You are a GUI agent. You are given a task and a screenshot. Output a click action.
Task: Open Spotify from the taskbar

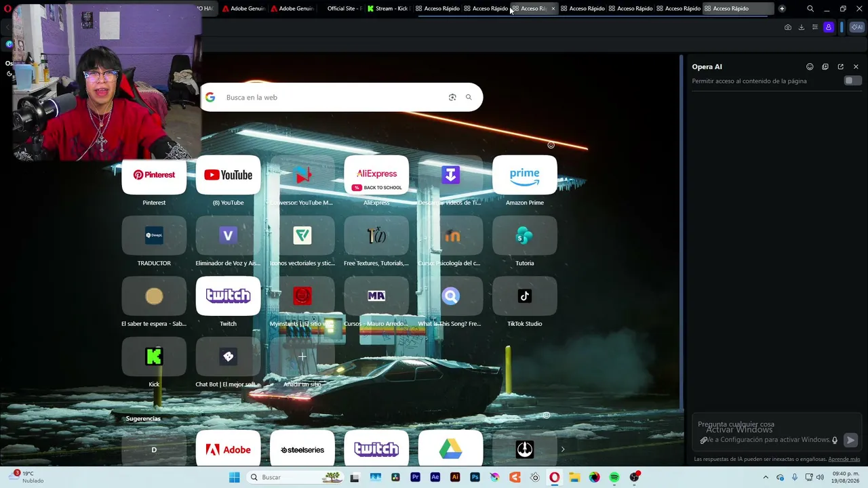(614, 477)
